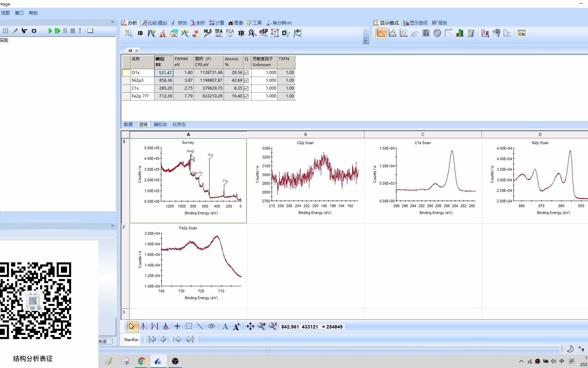This screenshot has width=588, height=368.
Task: Select the NLS non-linear least squares tool
Action: [208, 33]
